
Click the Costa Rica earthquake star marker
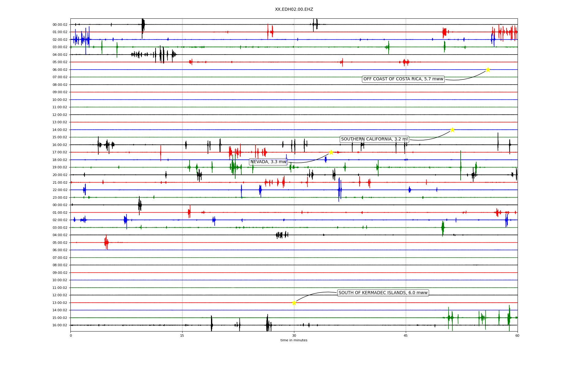(488, 70)
